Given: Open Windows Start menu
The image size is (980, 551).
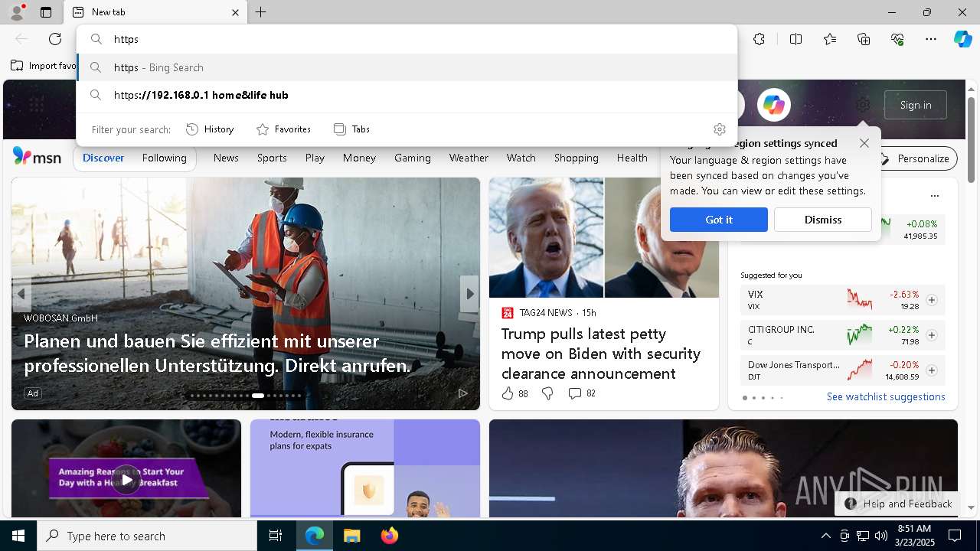Looking at the screenshot, I should pyautogui.click(x=18, y=536).
